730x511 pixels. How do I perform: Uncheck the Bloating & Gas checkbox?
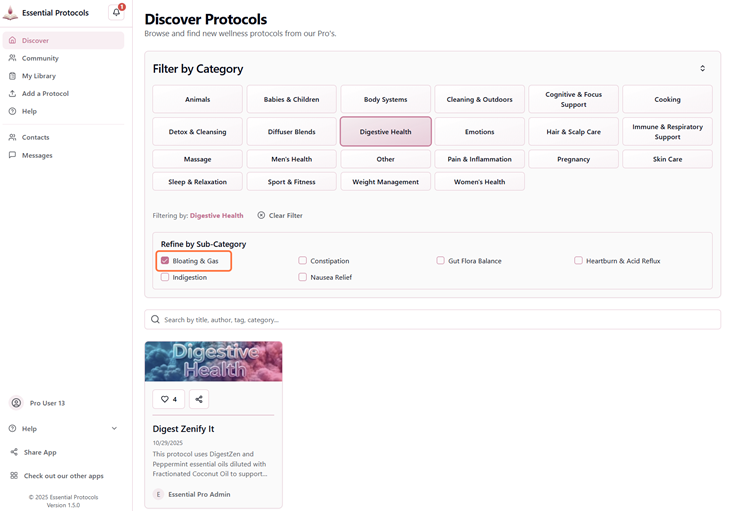[165, 261]
